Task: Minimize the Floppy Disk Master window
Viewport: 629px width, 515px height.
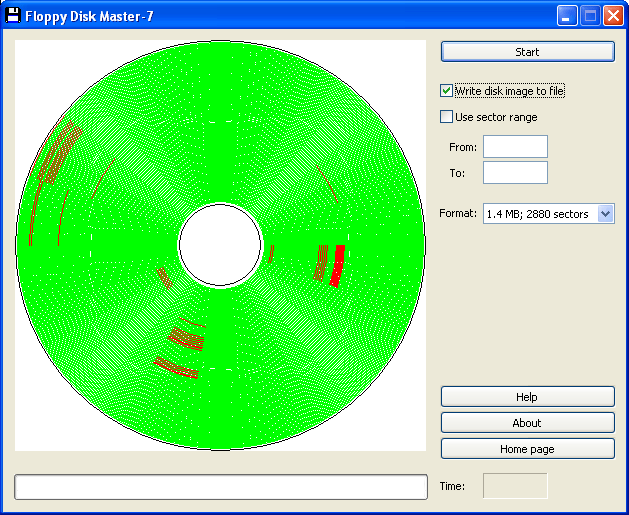Action: 567,16
